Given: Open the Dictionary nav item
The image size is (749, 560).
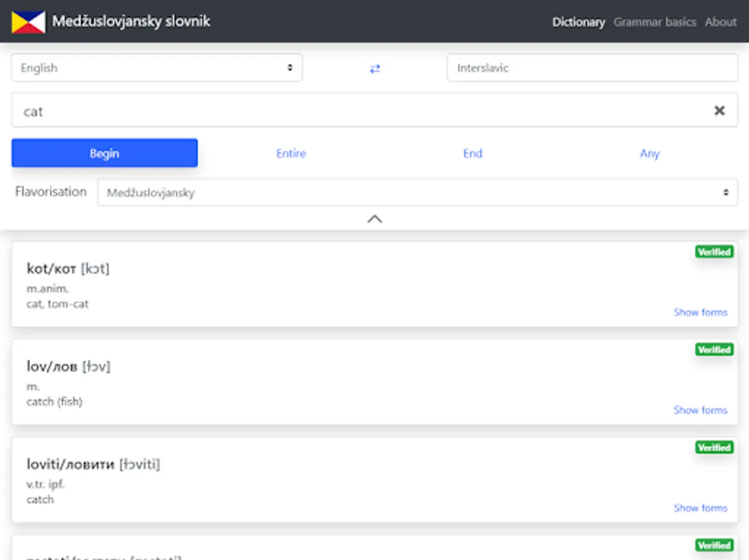Looking at the screenshot, I should point(578,22).
